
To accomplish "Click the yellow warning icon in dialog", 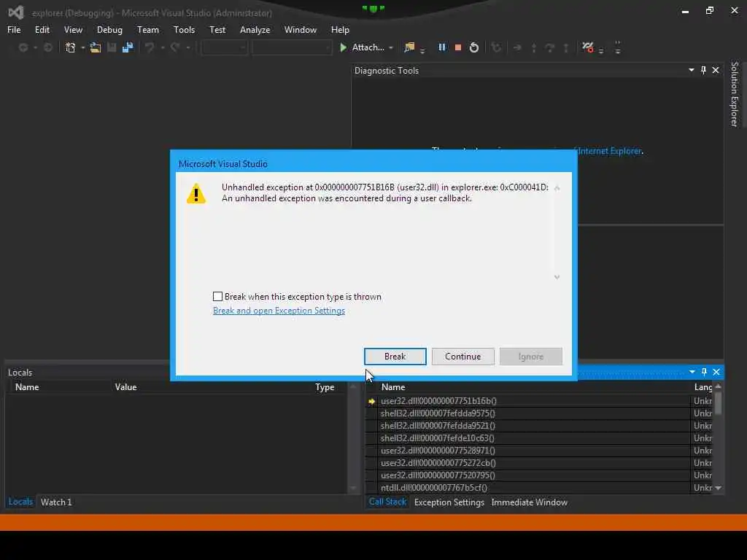I will pos(196,194).
